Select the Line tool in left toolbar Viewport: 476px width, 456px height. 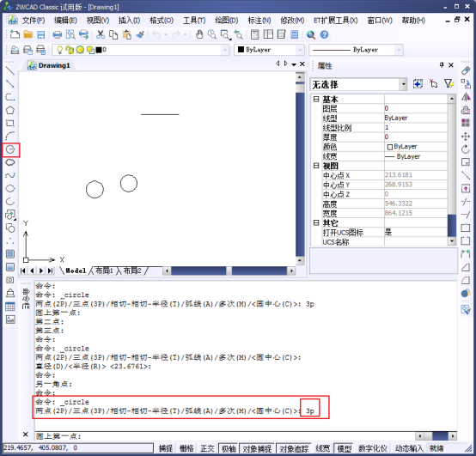click(x=10, y=71)
